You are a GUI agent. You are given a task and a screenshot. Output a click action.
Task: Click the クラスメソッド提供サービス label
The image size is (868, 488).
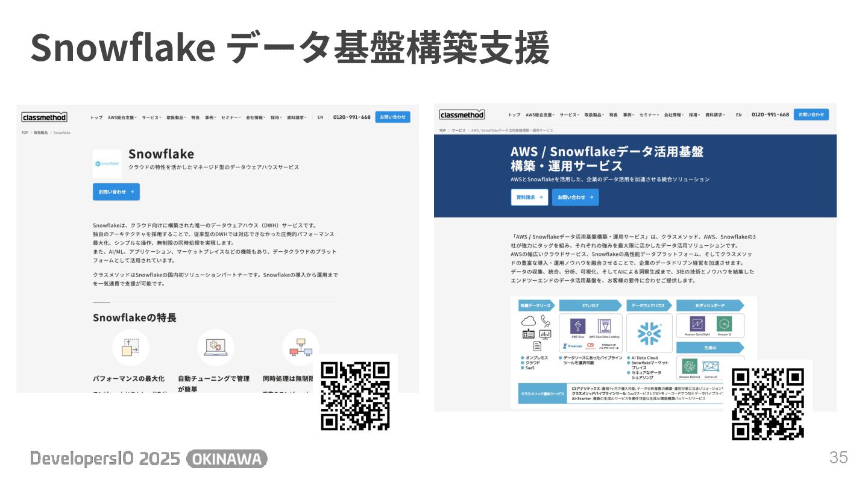543,393
